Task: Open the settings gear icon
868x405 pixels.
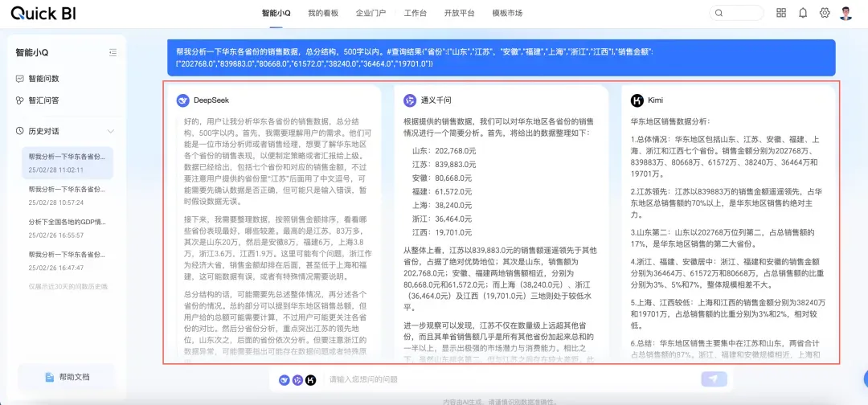Action: 825,13
